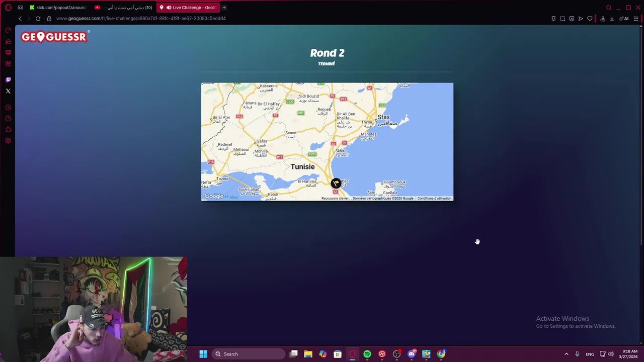Go back to the previous page

tap(20, 19)
